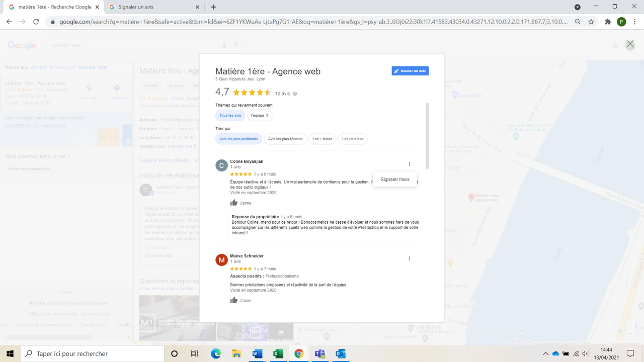Open Maëva Schneider profile name
644x362 pixels.
tap(247, 256)
